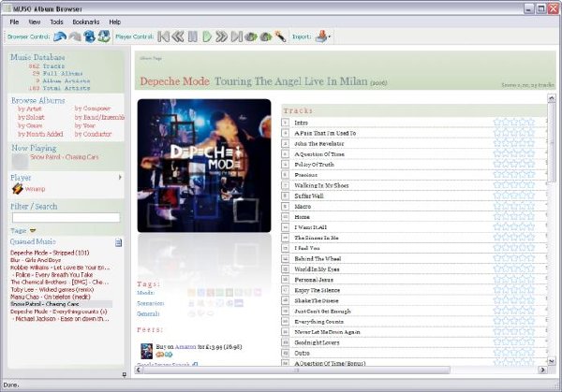Click the magic wand toolbar icon
The width and height of the screenshot is (562, 392).
[x=280, y=36]
